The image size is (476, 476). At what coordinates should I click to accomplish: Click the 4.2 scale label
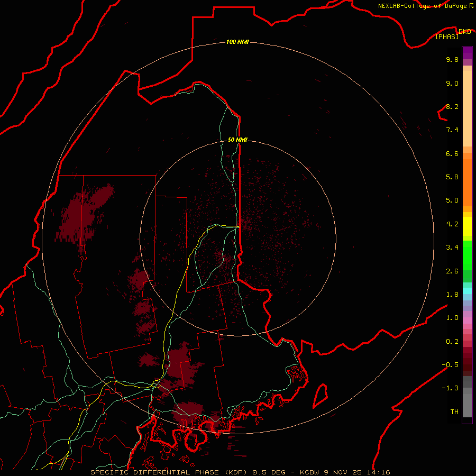pyautogui.click(x=452, y=224)
